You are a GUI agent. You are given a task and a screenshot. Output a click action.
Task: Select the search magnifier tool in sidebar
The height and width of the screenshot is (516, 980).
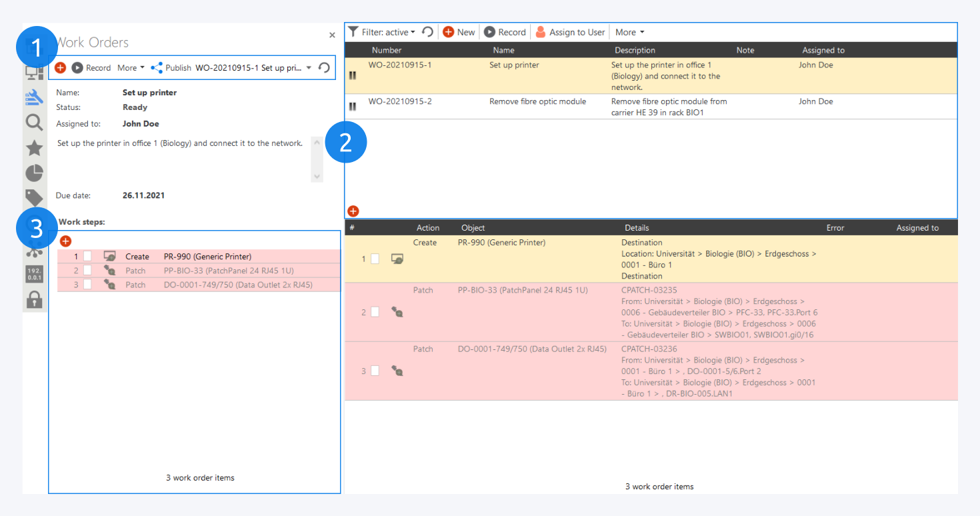(35, 122)
